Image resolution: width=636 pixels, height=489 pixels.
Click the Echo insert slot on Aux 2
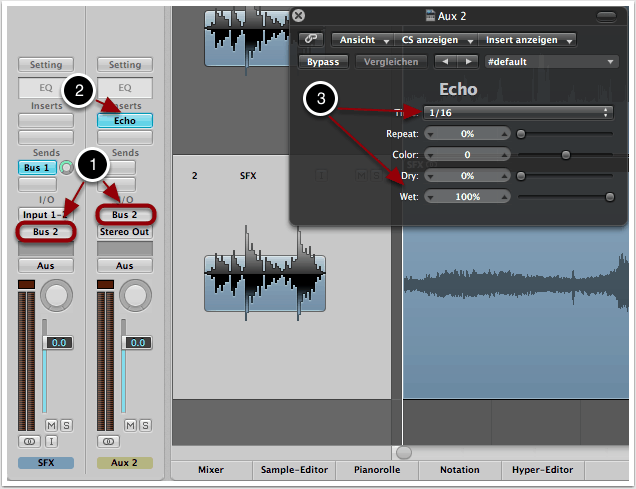(125, 120)
